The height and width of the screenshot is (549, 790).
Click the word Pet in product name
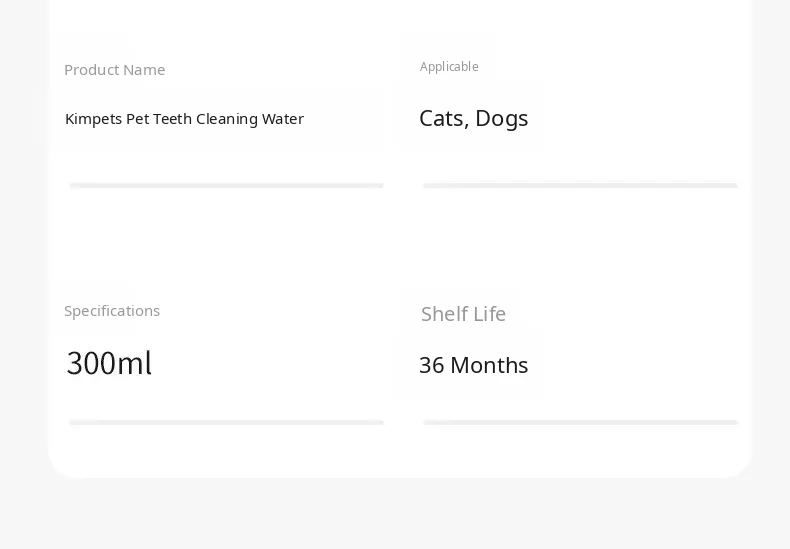point(138,119)
